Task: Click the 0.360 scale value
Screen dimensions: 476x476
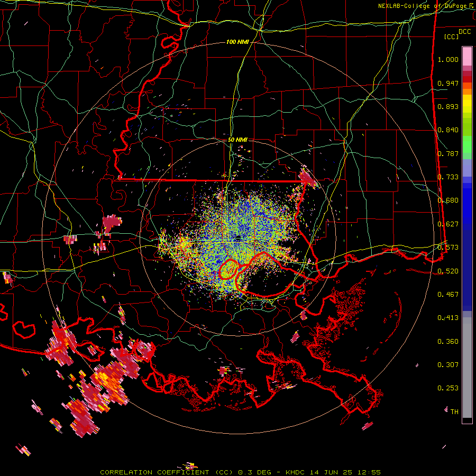Action: pos(448,342)
